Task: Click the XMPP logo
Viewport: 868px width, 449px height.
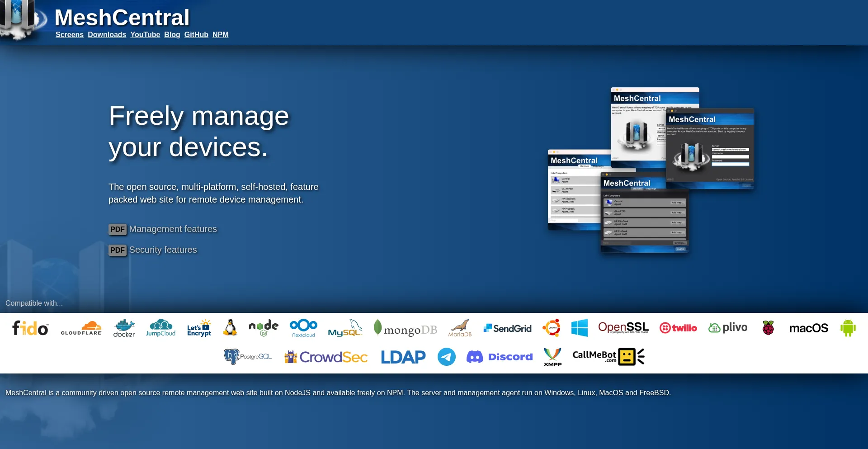Action: tap(552, 357)
